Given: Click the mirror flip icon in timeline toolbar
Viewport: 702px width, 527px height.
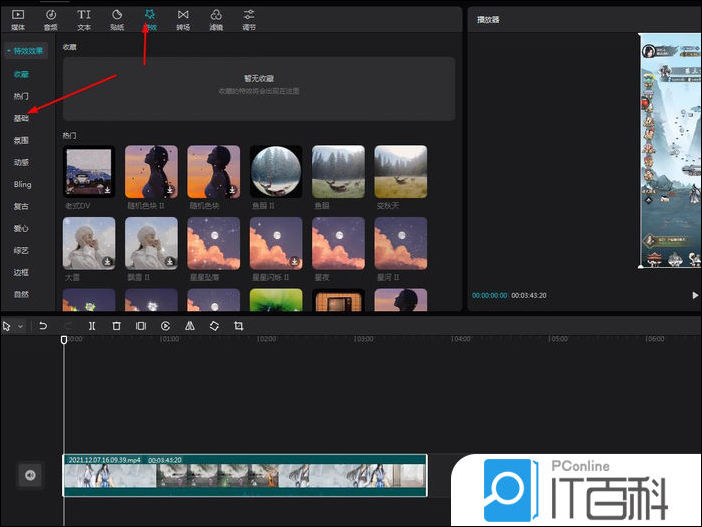Looking at the screenshot, I should (190, 326).
